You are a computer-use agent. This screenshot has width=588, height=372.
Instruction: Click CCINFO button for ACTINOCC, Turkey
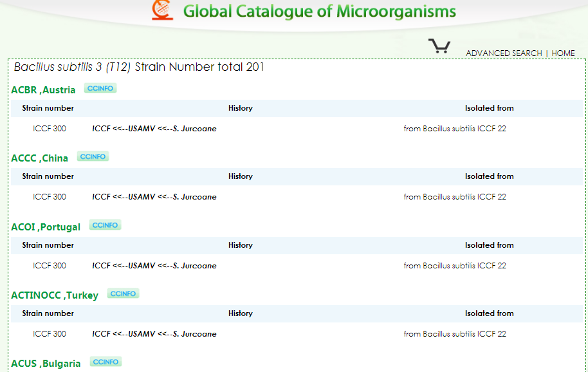click(123, 293)
